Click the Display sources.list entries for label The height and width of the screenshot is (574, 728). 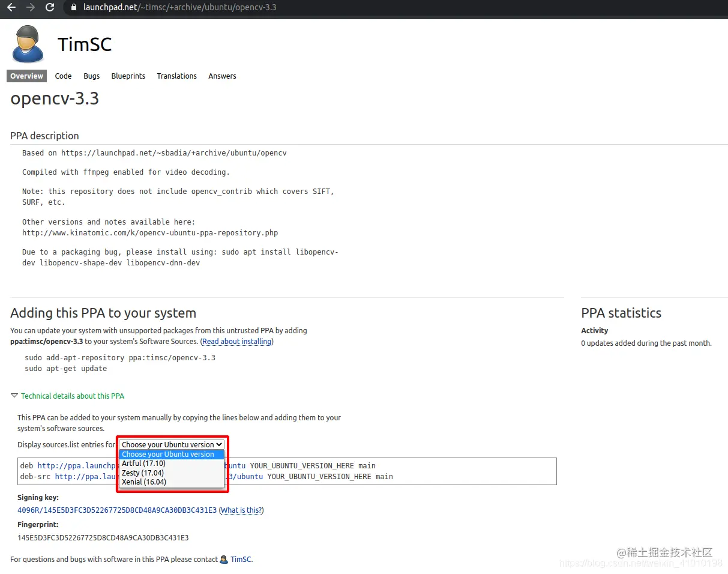click(67, 445)
